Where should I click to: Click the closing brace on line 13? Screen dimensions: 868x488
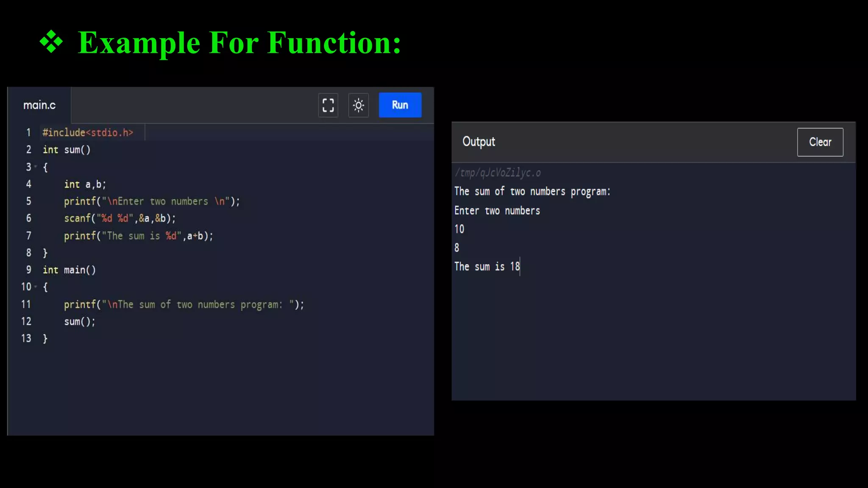(45, 338)
